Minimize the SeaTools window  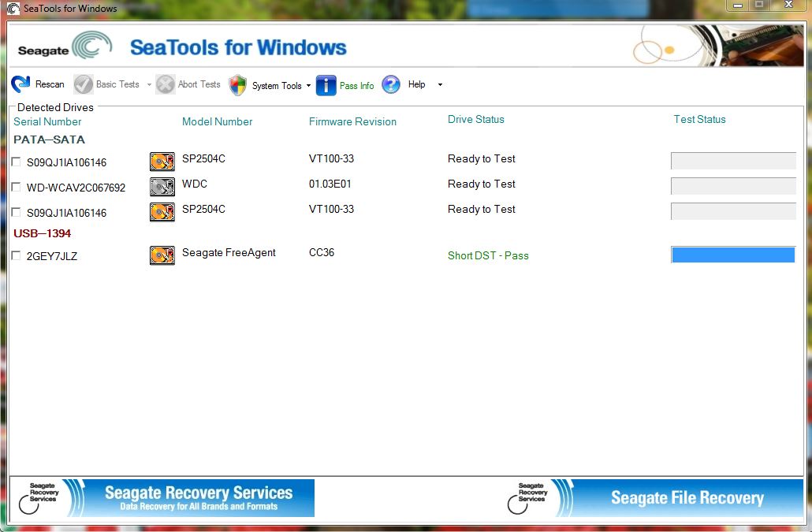click(x=737, y=6)
